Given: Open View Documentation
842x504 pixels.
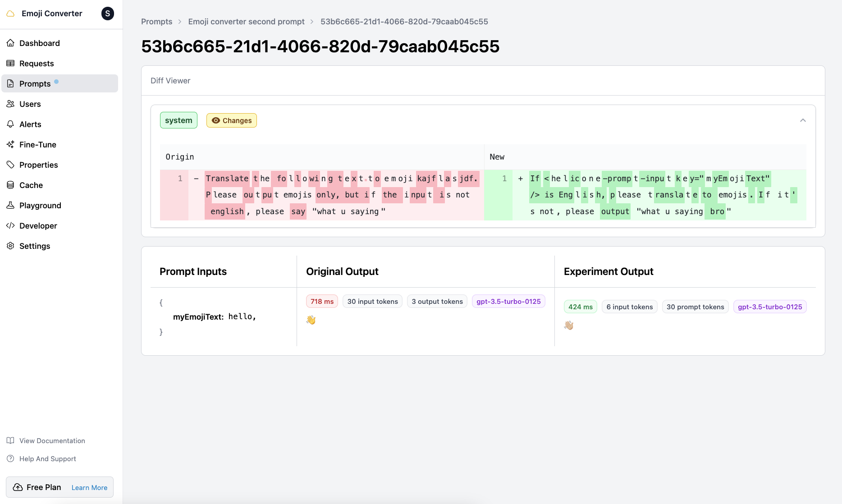Looking at the screenshot, I should 52,440.
